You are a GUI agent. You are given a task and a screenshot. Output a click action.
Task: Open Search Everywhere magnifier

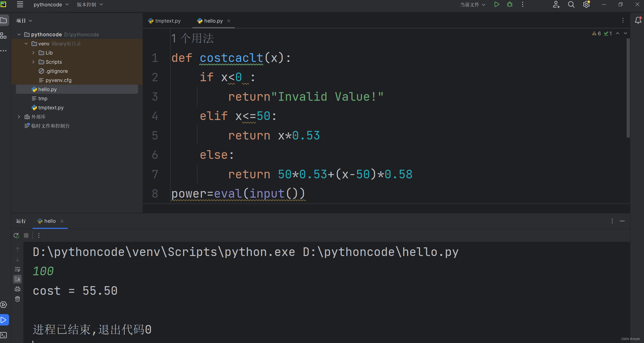point(571,4)
